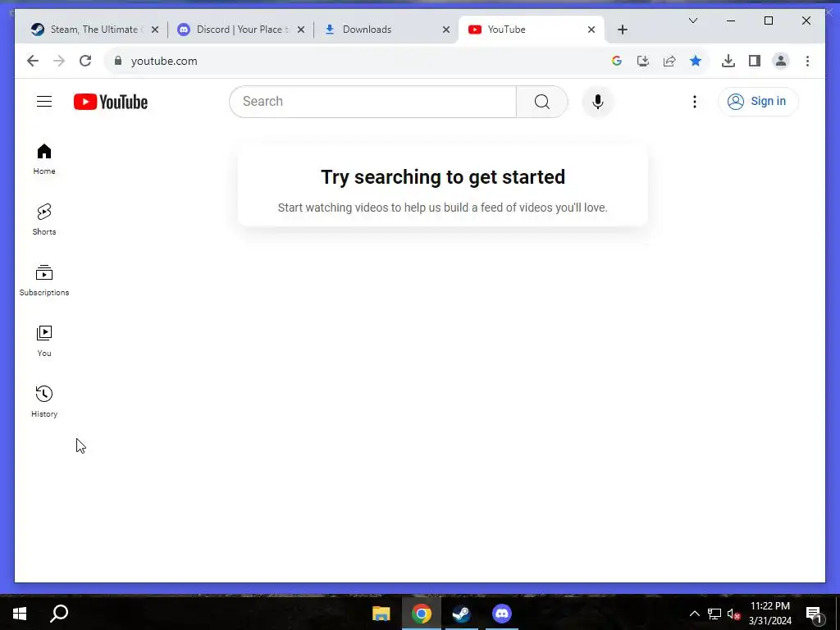Open Subscriptions in the sidebar
Image resolution: width=840 pixels, height=630 pixels.
click(x=44, y=281)
